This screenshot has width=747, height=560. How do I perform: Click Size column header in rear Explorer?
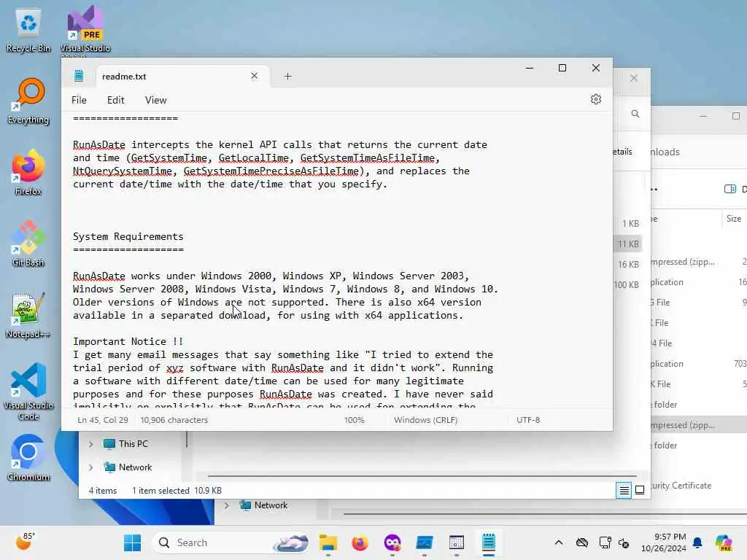pyautogui.click(x=734, y=219)
